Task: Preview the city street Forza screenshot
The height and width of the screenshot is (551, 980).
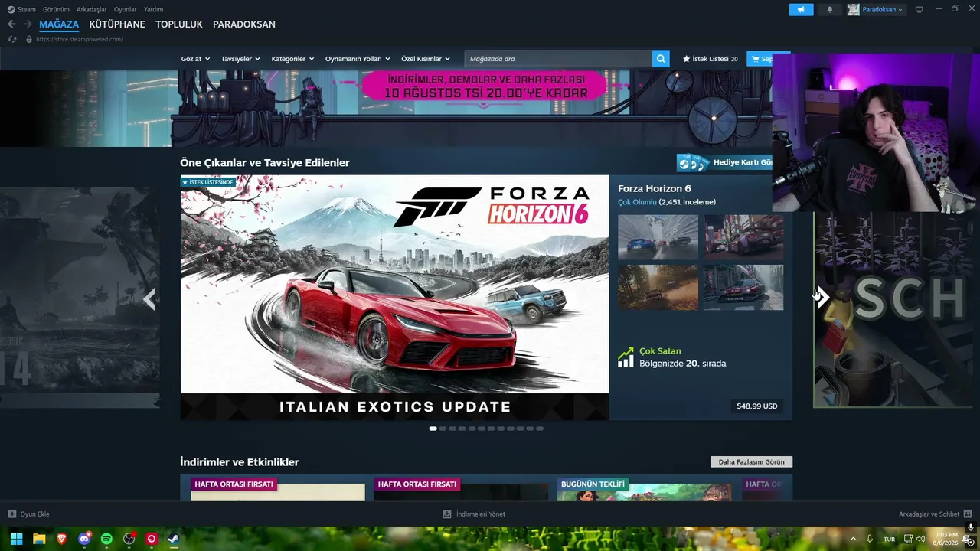Action: [743, 237]
